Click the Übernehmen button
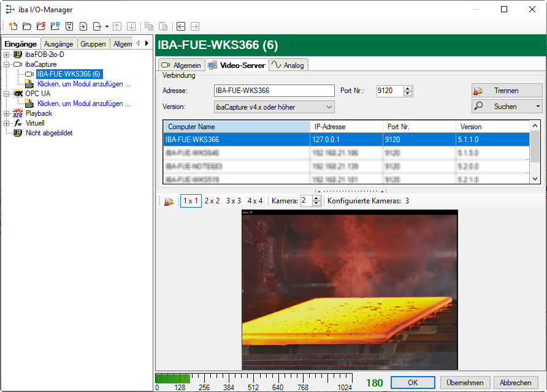This screenshot has height=392, width=547. [465, 383]
